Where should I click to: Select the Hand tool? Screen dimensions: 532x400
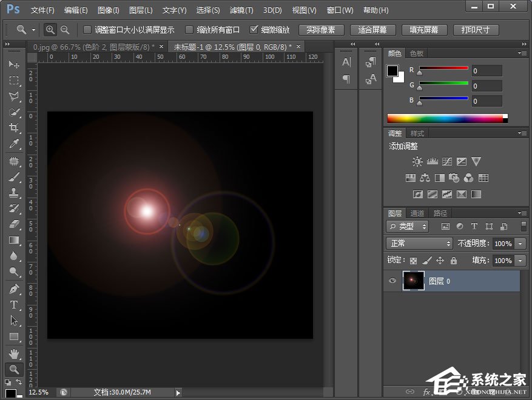point(14,353)
